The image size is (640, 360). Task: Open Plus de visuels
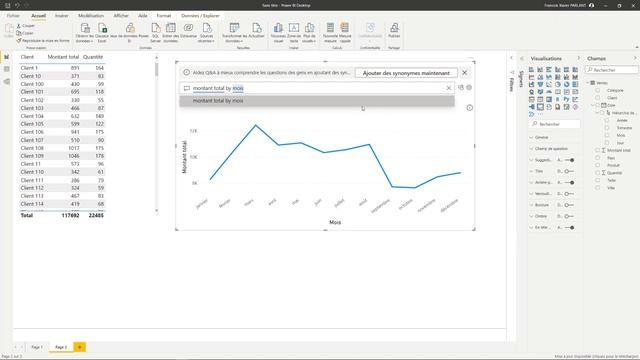pyautogui.click(x=309, y=33)
